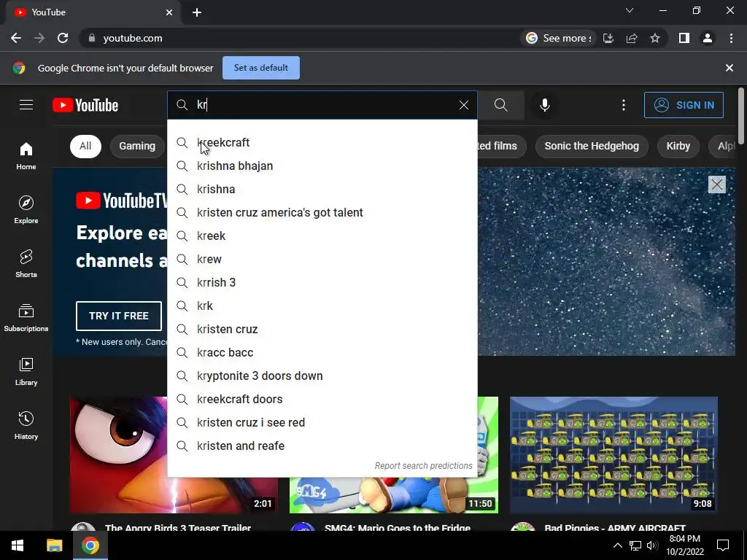
Task: Clear the search box with the X icon
Action: point(463,105)
